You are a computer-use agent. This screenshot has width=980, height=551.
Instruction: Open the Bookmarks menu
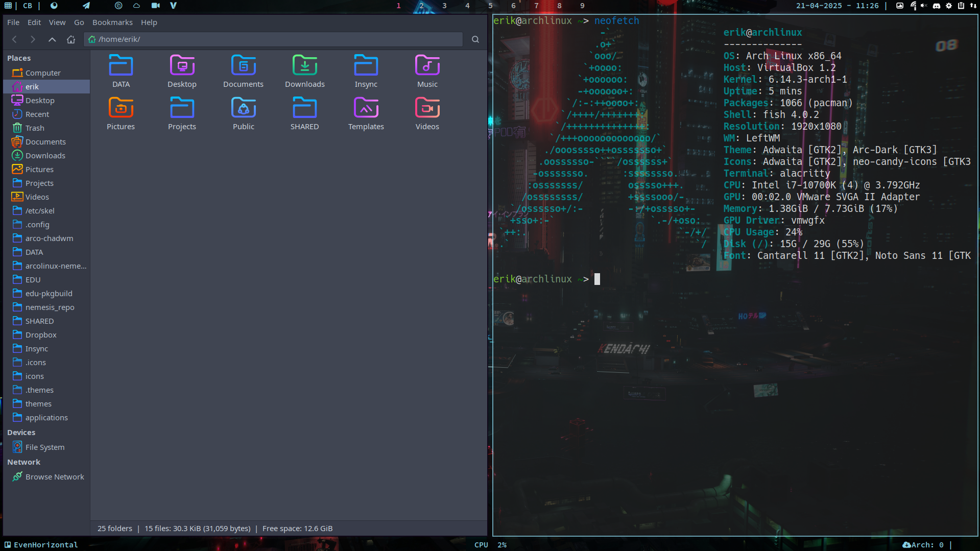tap(112, 22)
